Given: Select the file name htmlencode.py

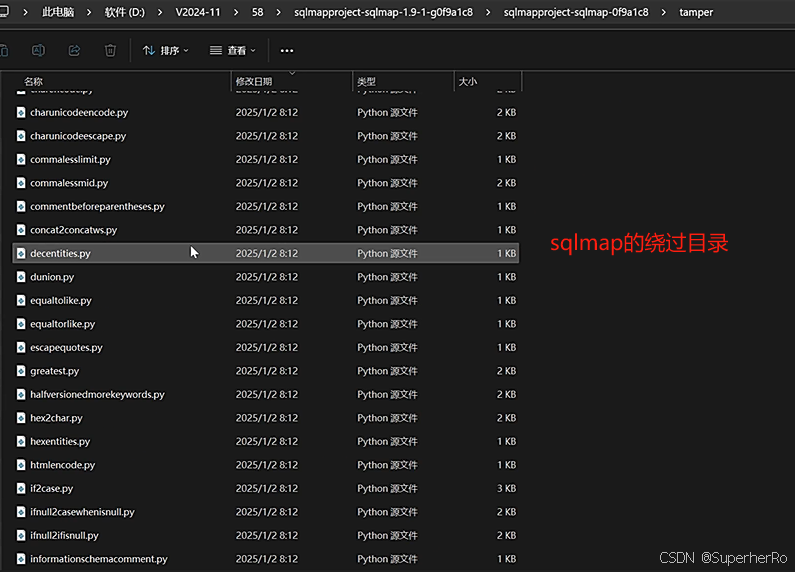Looking at the screenshot, I should 62,465.
